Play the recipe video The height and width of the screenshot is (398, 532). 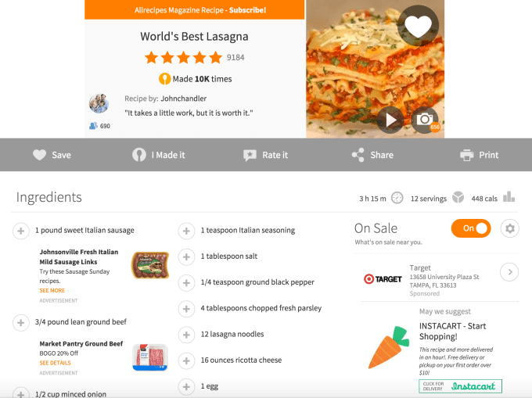390,120
